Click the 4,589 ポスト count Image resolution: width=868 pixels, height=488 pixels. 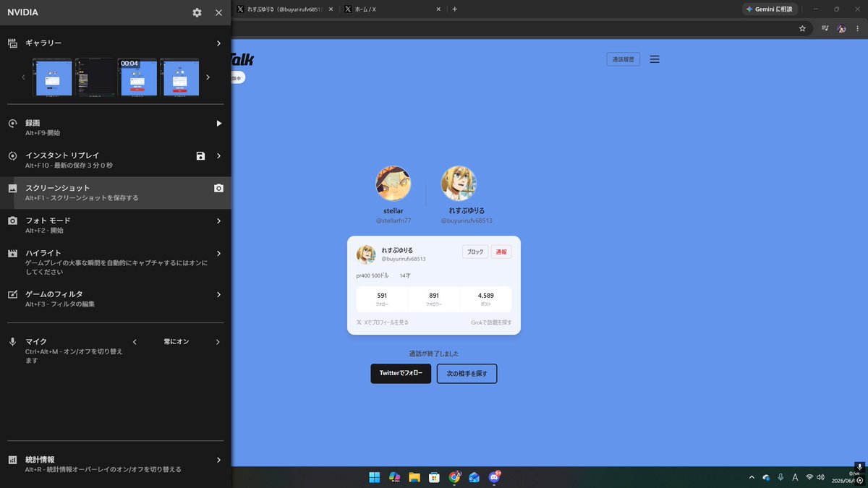point(486,299)
